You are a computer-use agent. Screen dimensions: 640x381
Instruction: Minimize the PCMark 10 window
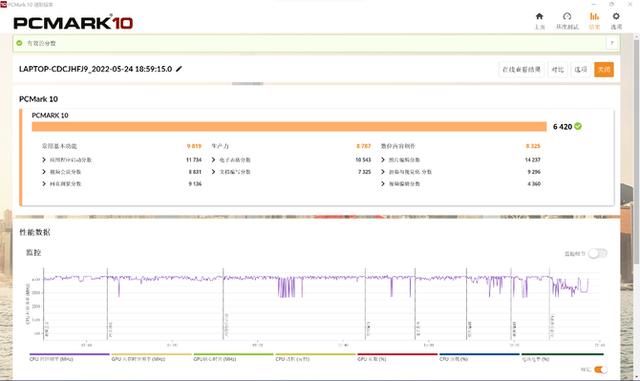pyautogui.click(x=594, y=4)
